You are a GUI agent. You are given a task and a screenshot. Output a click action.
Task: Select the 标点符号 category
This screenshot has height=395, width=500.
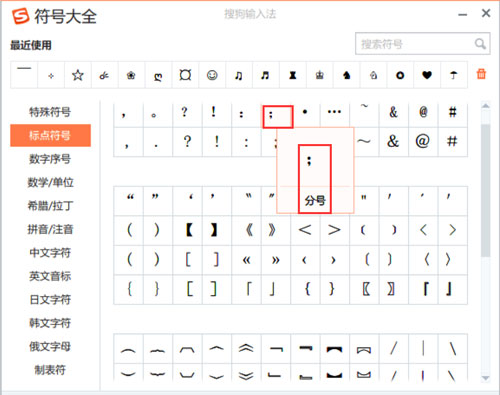point(50,135)
